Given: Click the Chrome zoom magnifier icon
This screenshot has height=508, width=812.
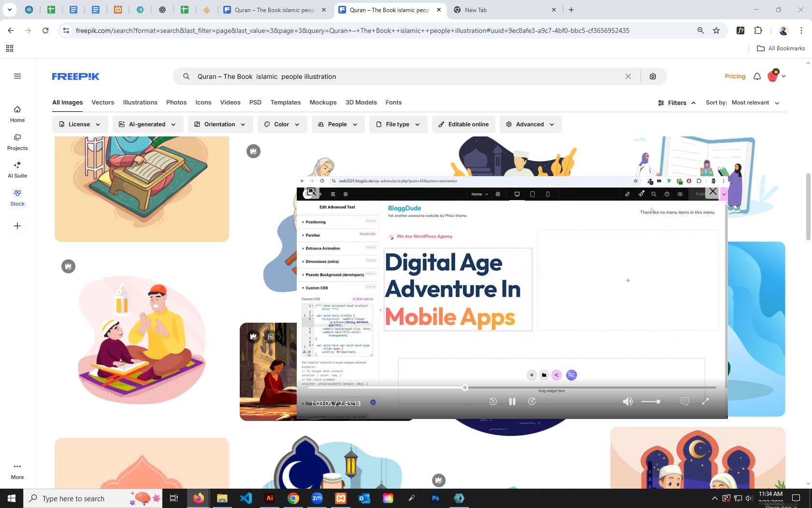Looking at the screenshot, I should 700,30.
